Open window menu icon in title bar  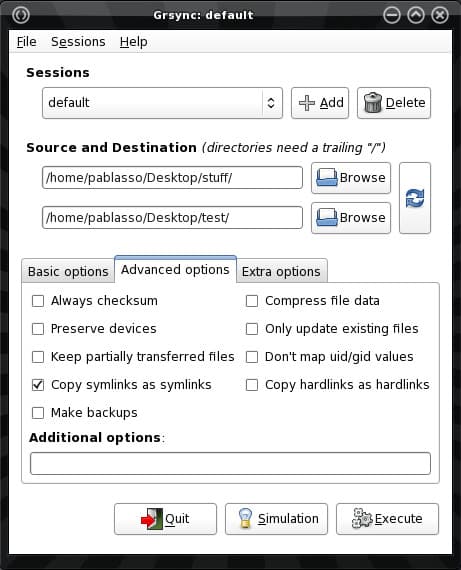click(21, 15)
